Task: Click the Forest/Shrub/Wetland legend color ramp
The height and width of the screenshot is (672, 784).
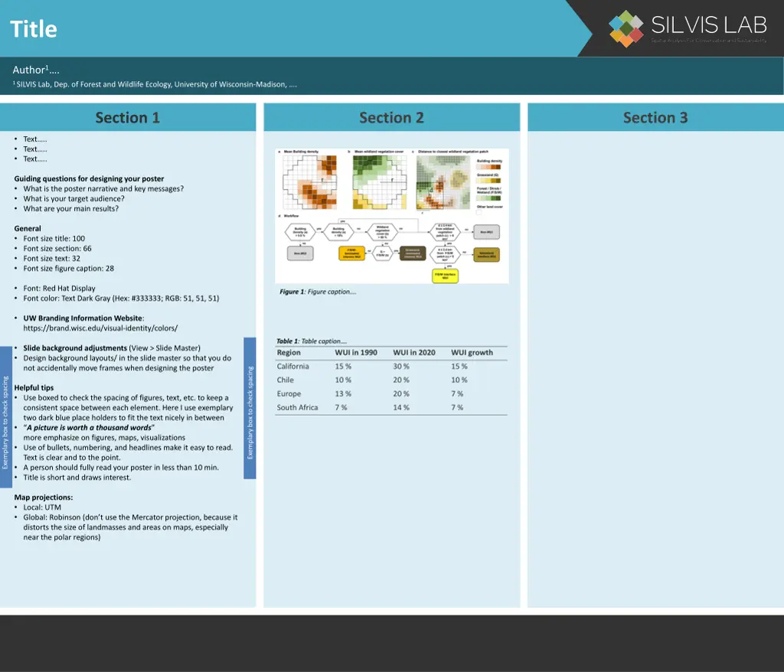Action: 488,197
